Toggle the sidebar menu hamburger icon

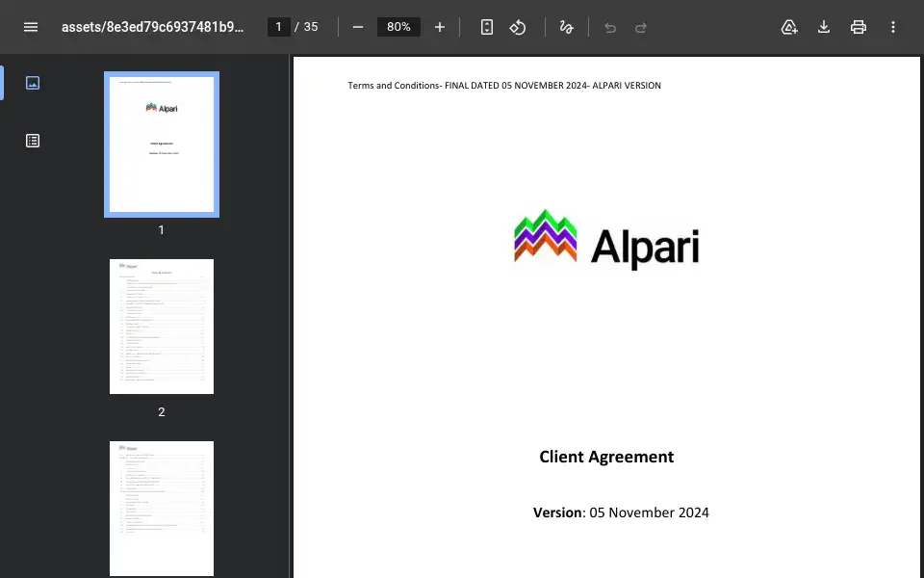click(31, 27)
